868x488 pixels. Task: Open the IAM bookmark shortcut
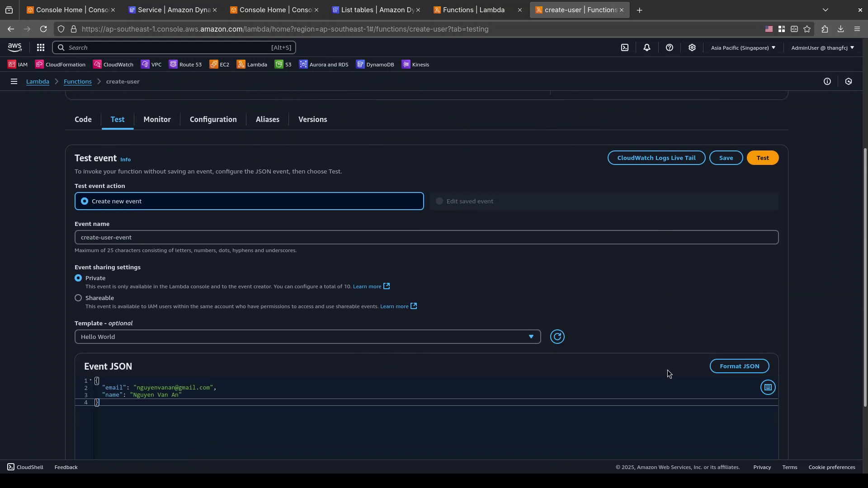pyautogui.click(x=18, y=65)
